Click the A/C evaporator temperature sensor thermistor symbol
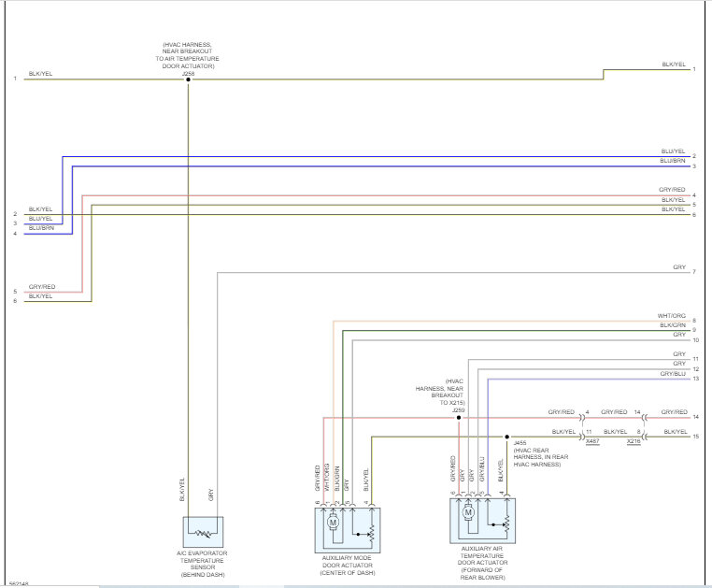Screen dimensions: 712x588 [203, 533]
